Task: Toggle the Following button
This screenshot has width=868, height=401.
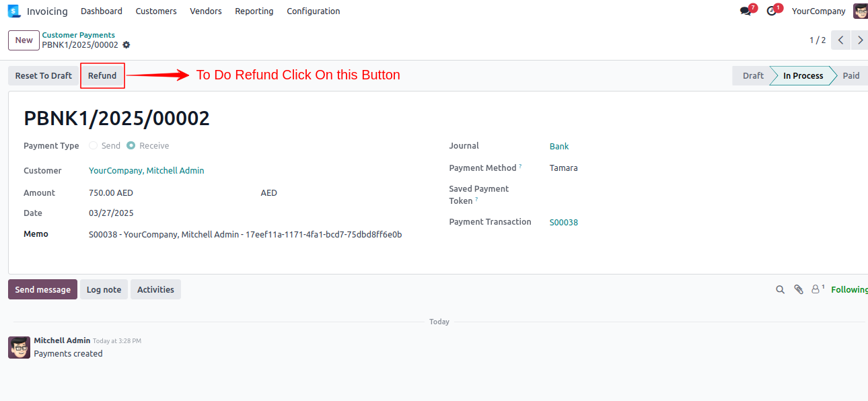Action: 849,289
